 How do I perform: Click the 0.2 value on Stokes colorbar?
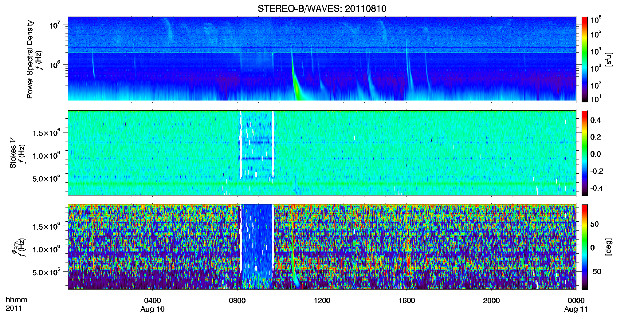point(595,137)
